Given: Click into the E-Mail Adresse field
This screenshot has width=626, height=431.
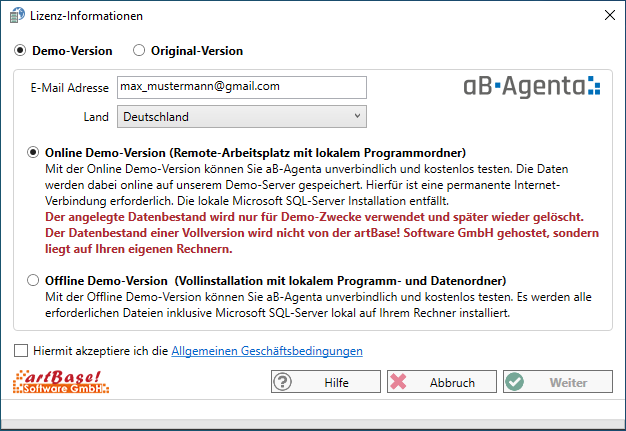Looking at the screenshot, I should (242, 87).
